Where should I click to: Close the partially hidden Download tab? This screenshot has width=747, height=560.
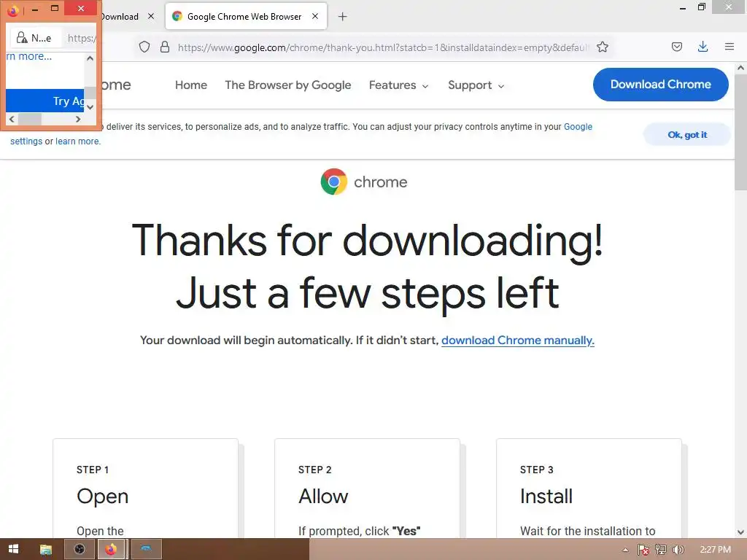coord(150,16)
